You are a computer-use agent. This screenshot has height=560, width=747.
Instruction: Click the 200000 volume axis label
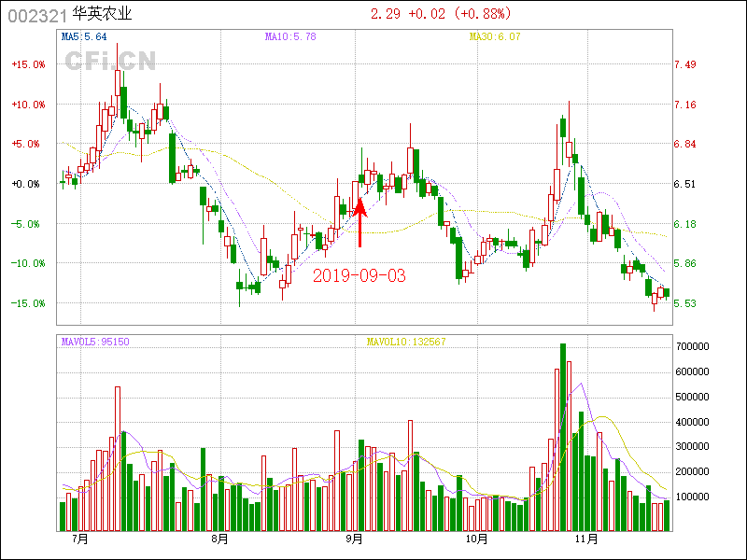click(693, 471)
